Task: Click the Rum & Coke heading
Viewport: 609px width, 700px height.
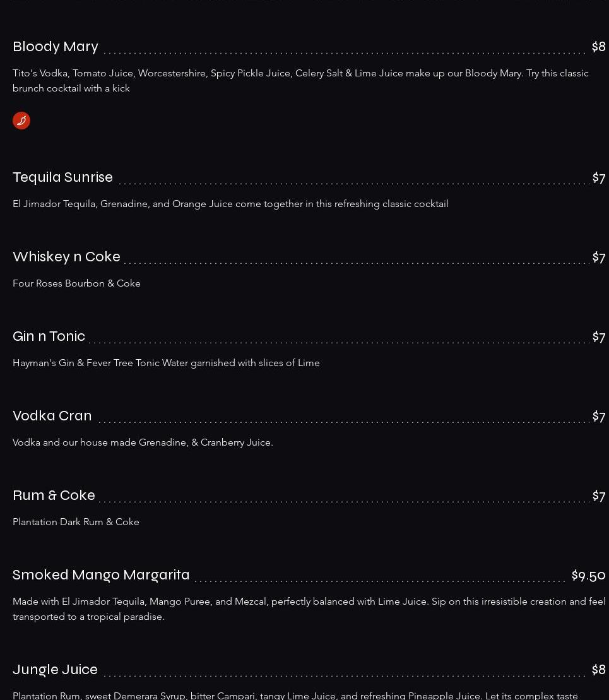Action: point(54,495)
